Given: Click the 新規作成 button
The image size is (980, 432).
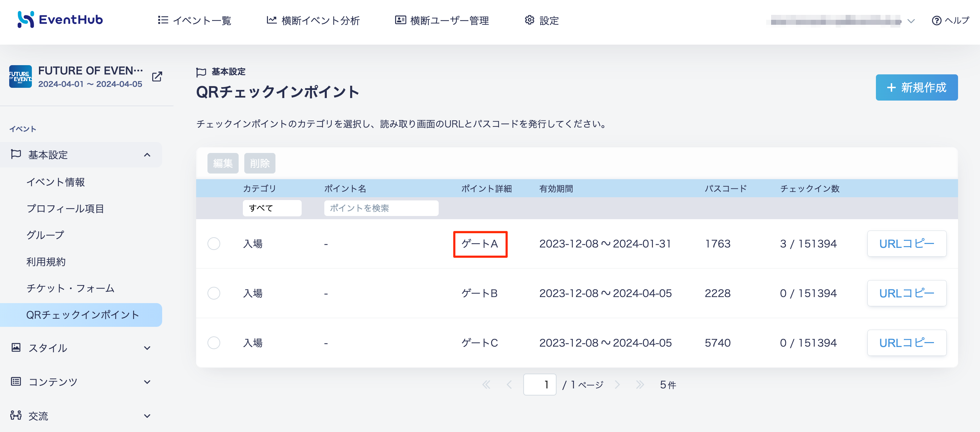Looking at the screenshot, I should 917,87.
